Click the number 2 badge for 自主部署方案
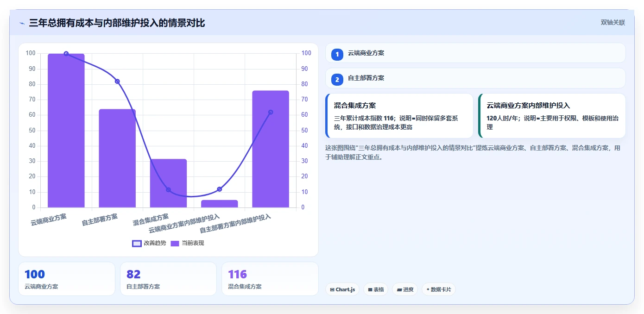644x314 pixels. tap(337, 79)
